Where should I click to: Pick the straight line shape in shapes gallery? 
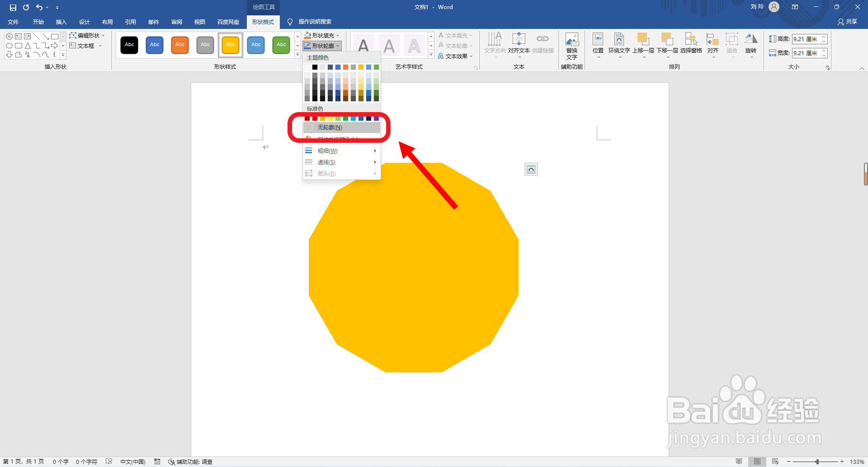tap(37, 37)
